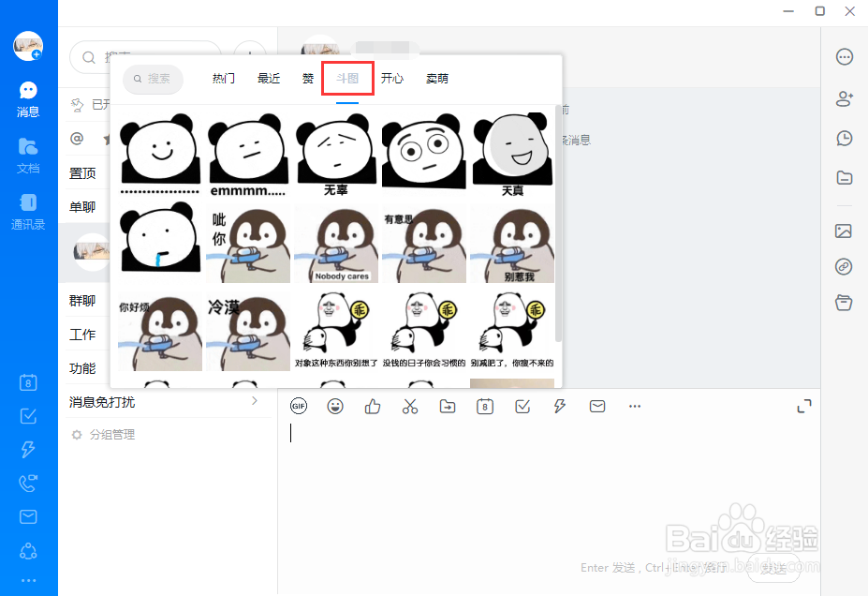The image size is (868, 596).
Task: Open more tools ellipsis in chat toolbar
Action: (635, 406)
